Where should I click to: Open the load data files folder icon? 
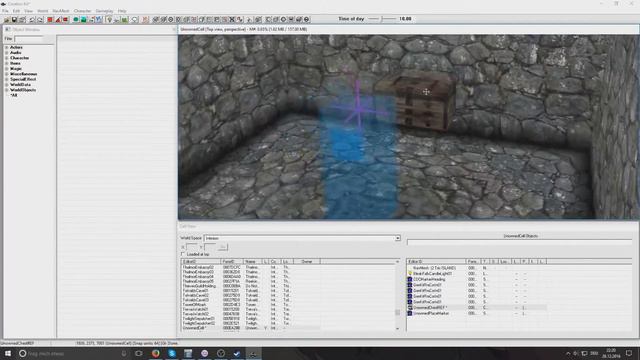7,19
